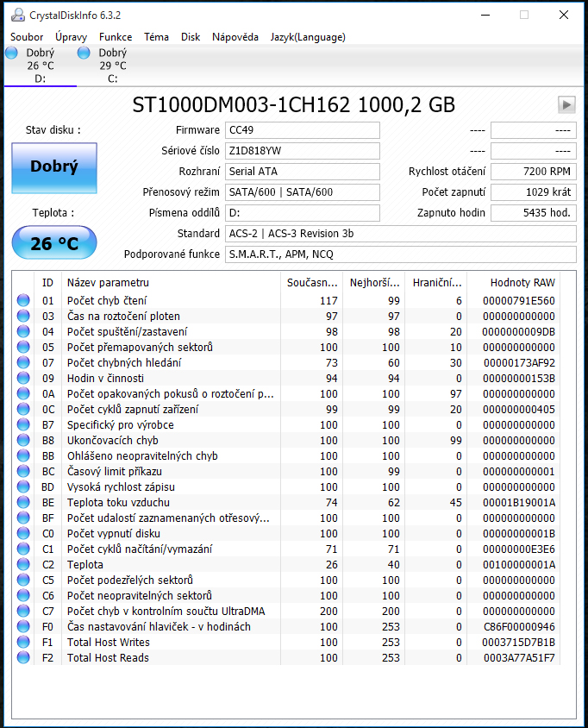Click status icon of row BF
Viewport: 588px width, 728px height.
[x=23, y=518]
